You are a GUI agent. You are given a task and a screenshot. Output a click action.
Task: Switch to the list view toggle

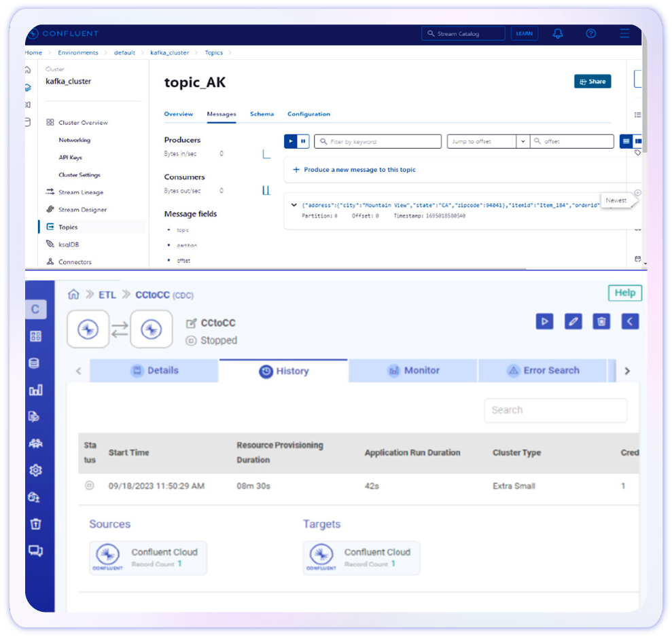[626, 141]
